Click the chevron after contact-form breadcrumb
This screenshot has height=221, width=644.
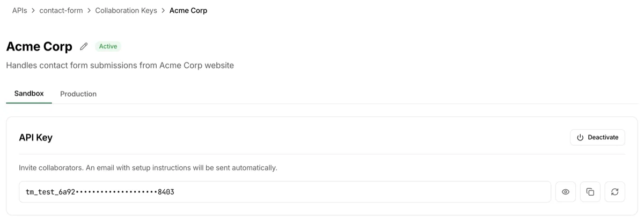pyautogui.click(x=89, y=11)
